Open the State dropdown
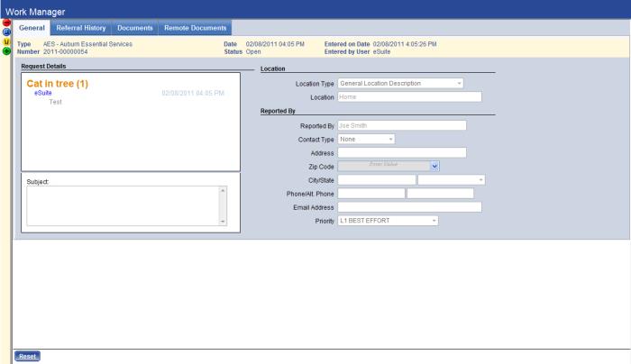 point(481,180)
